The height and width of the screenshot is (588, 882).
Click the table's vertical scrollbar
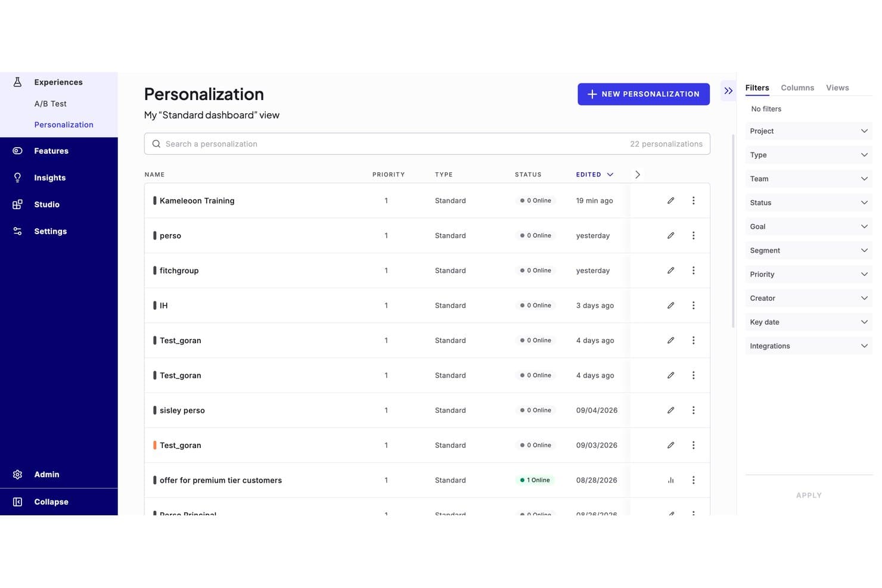pos(733,231)
